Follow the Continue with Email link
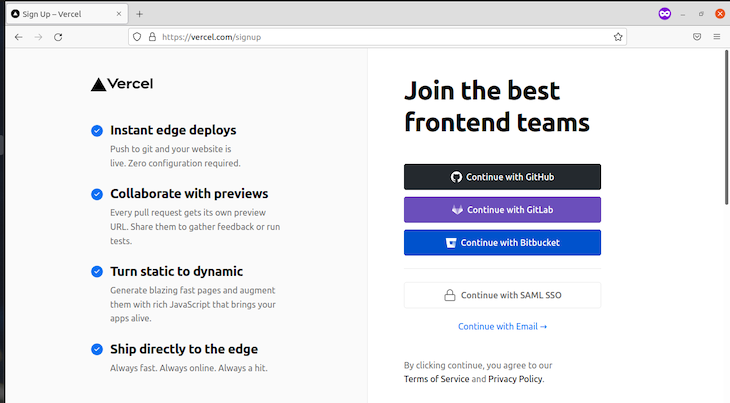The image size is (730, 403). coord(502,327)
